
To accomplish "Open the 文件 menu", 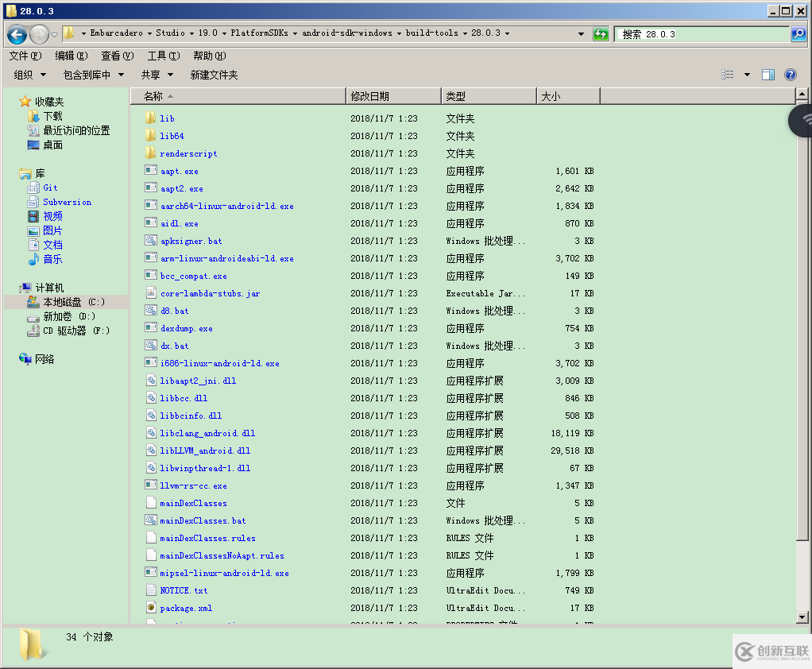I will [25, 56].
